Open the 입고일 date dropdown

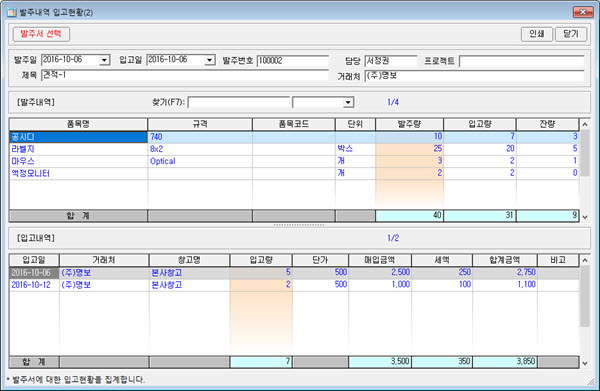pyautogui.click(x=209, y=60)
